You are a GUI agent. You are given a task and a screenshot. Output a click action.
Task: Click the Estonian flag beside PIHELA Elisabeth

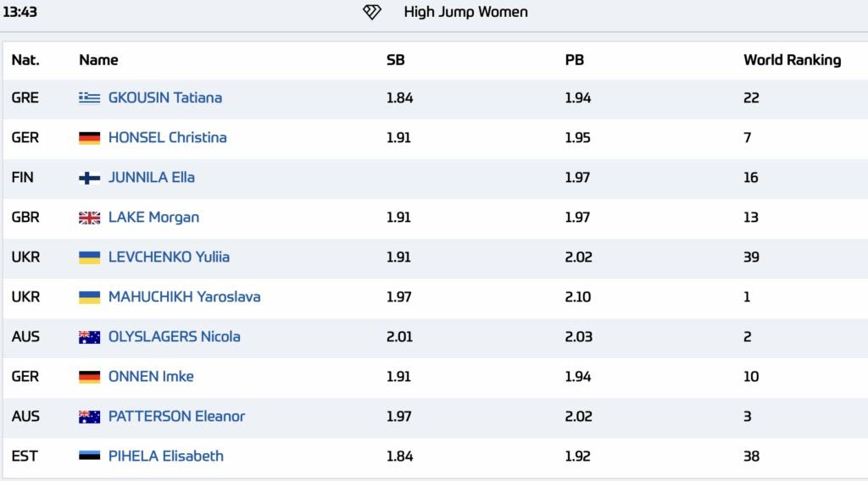coord(89,456)
